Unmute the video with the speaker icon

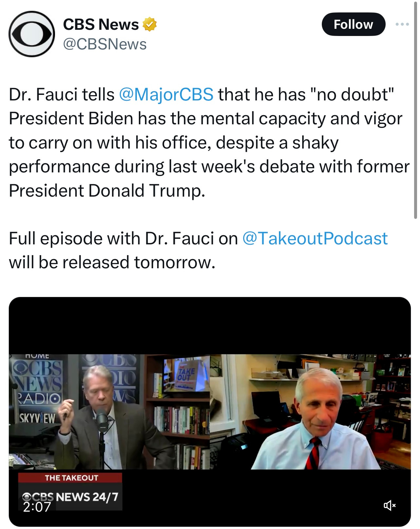tap(390, 505)
